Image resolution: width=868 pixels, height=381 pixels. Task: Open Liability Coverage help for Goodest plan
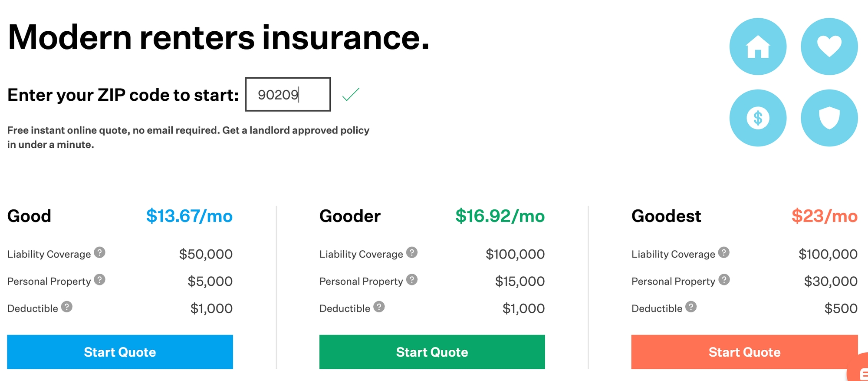click(x=724, y=252)
